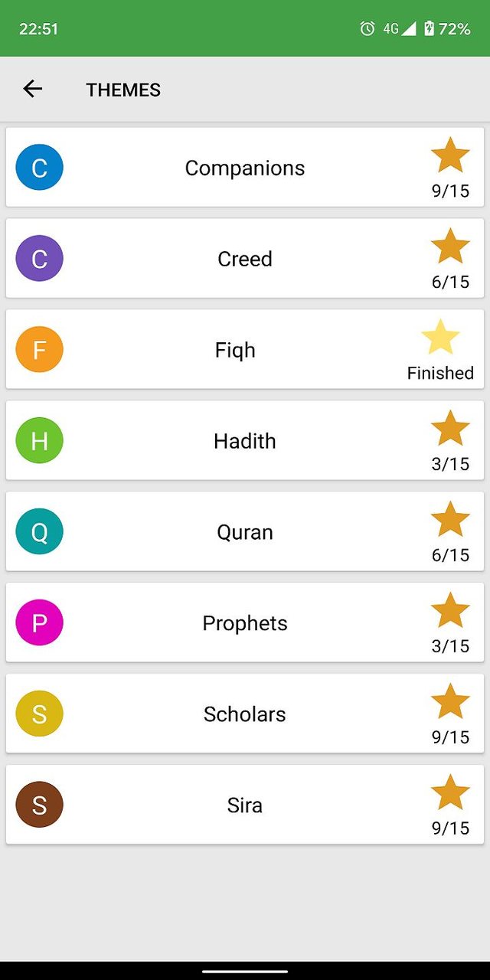Select the Scholars theme card
The width and height of the screenshot is (490, 980).
[244, 714]
